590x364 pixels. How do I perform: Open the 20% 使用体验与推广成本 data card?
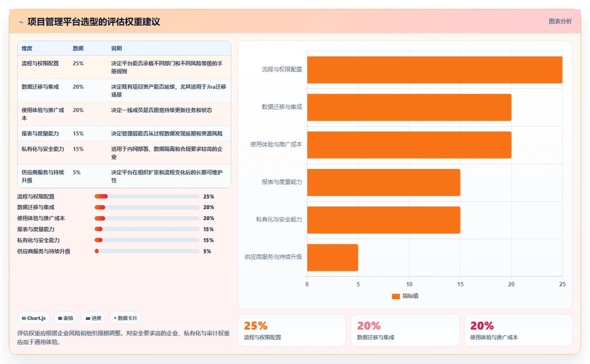[518, 330]
